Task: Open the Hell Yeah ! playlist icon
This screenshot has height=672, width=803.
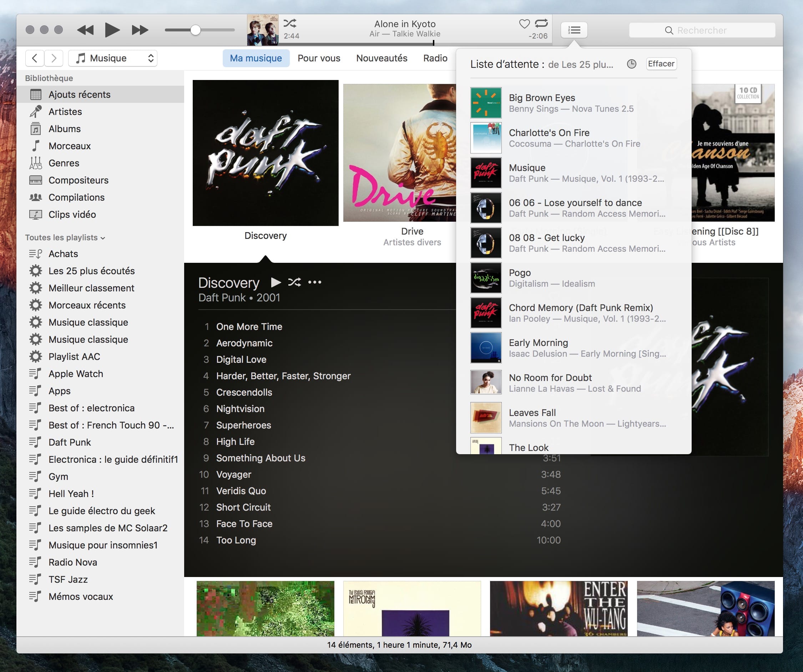Action: pos(36,494)
